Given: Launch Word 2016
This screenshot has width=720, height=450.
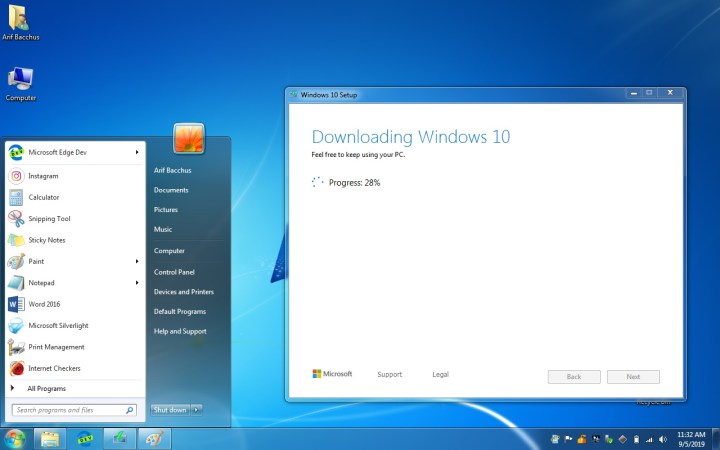Looking at the screenshot, I should pyautogui.click(x=44, y=304).
